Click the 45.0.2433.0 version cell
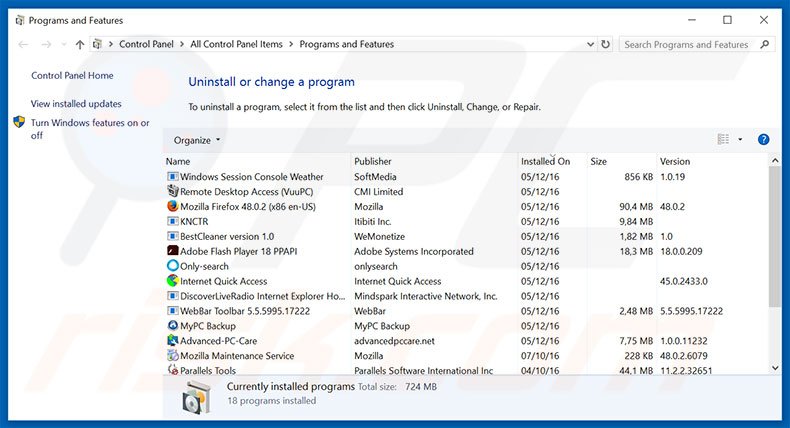This screenshot has width=790, height=428. click(684, 281)
